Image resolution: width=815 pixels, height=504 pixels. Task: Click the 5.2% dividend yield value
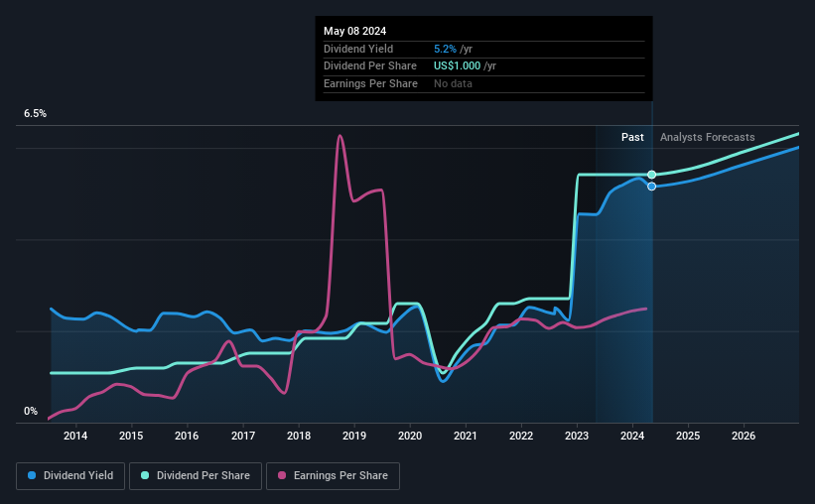pyautogui.click(x=445, y=49)
